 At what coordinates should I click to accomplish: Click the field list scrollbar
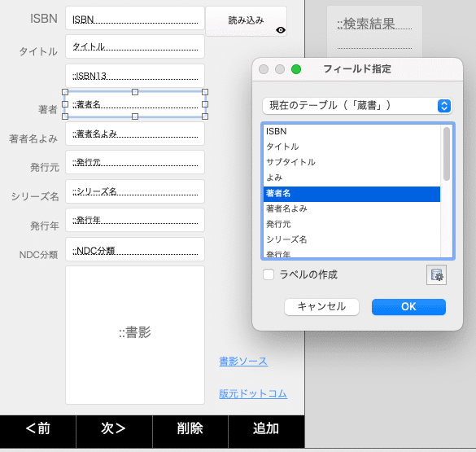coord(446,154)
